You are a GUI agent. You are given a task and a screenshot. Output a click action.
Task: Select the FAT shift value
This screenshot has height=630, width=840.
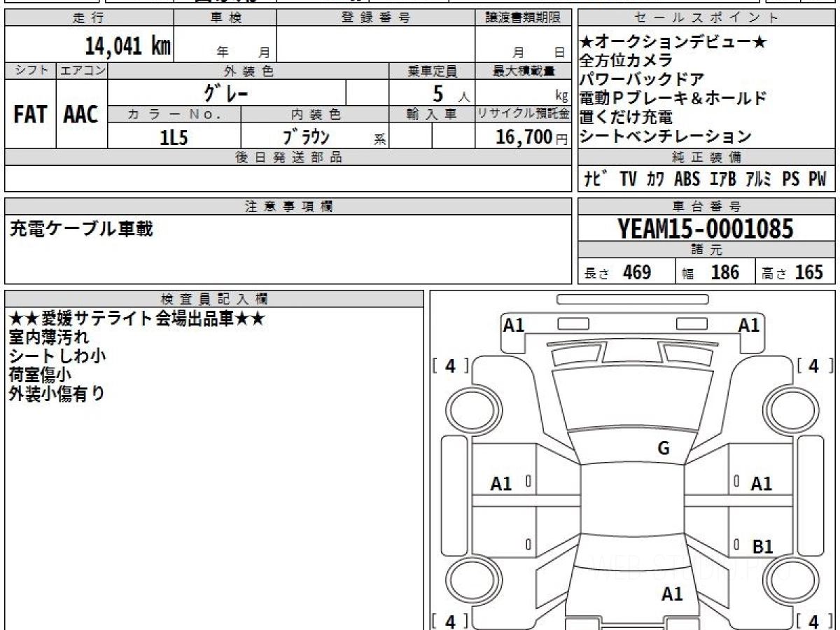pyautogui.click(x=30, y=114)
